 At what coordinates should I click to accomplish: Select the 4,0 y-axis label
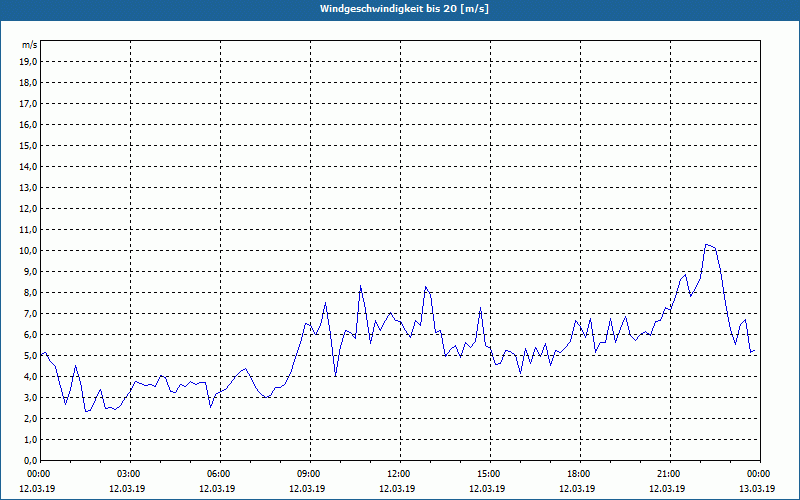(x=31, y=377)
